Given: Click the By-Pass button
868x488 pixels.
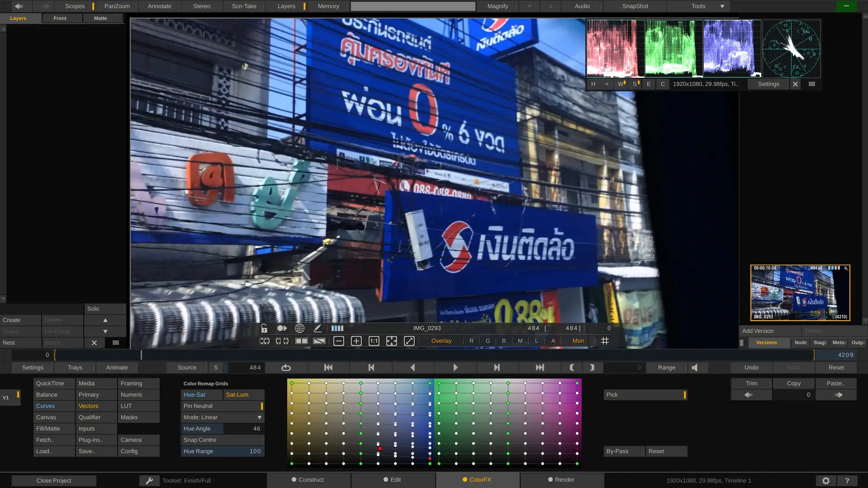Looking at the screenshot, I should coord(624,451).
